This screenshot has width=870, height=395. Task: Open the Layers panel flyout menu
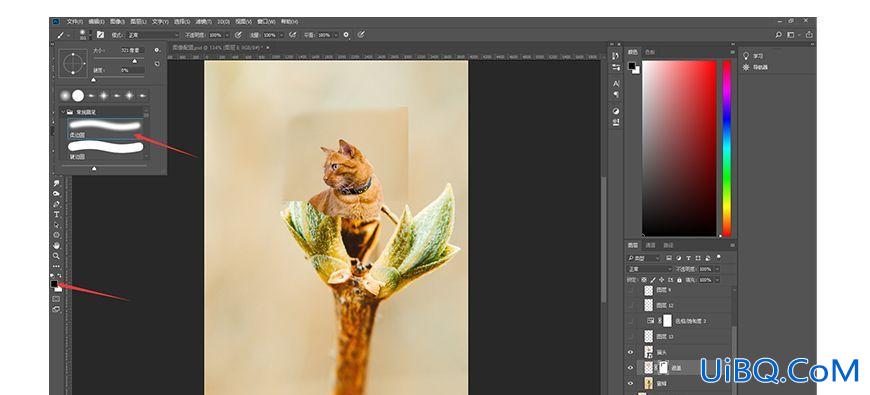pyautogui.click(x=732, y=245)
